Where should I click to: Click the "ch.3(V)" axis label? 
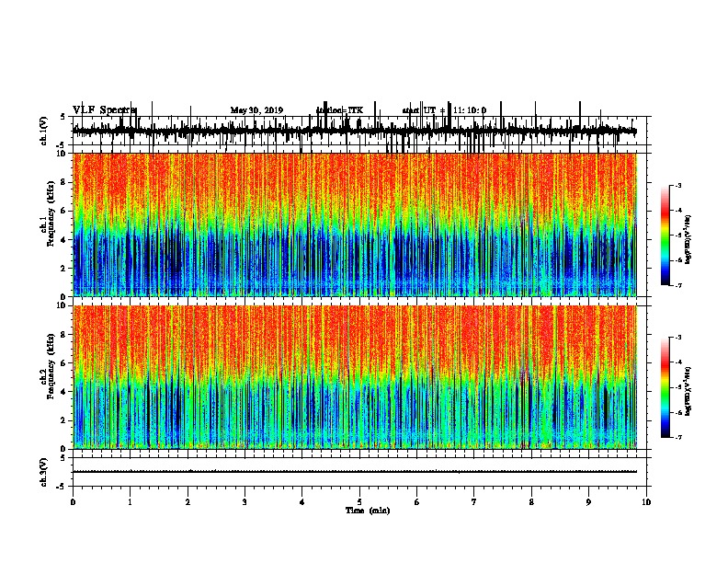click(x=44, y=473)
